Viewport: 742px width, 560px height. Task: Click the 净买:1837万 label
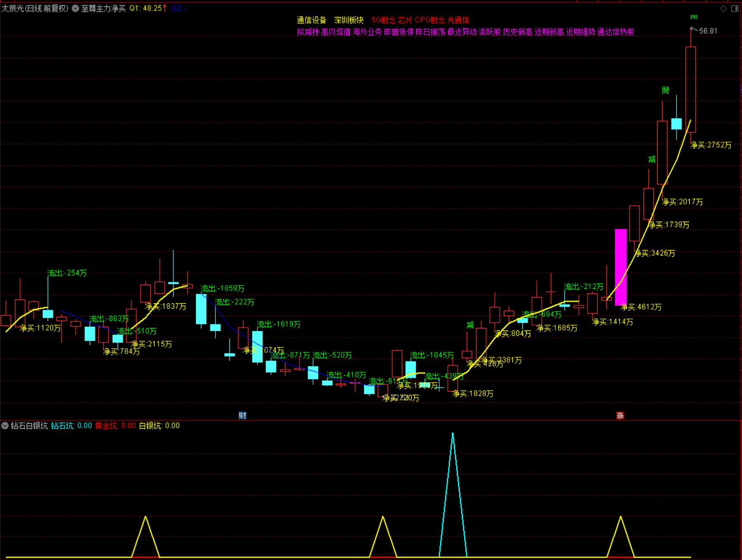pyautogui.click(x=166, y=307)
